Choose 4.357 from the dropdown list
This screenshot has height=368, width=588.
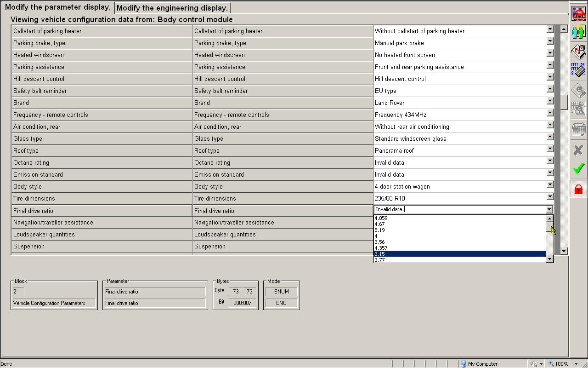[460, 248]
